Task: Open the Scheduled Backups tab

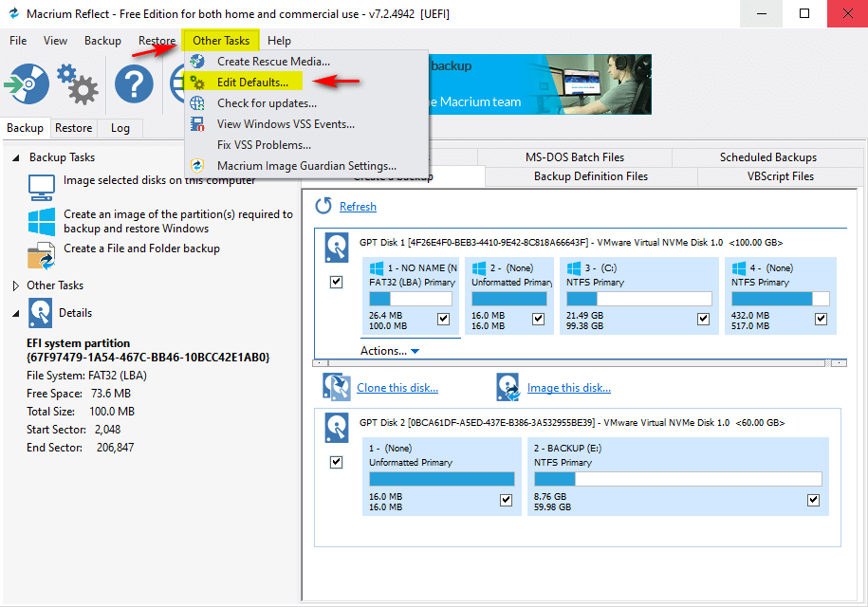Action: (767, 157)
